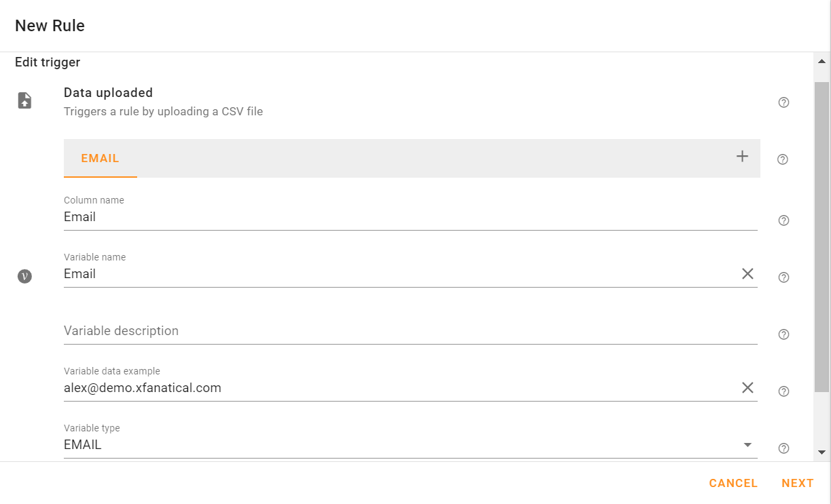This screenshot has height=504, width=831.
Task: Clear the Variable name field using the X icon
Action: (747, 273)
